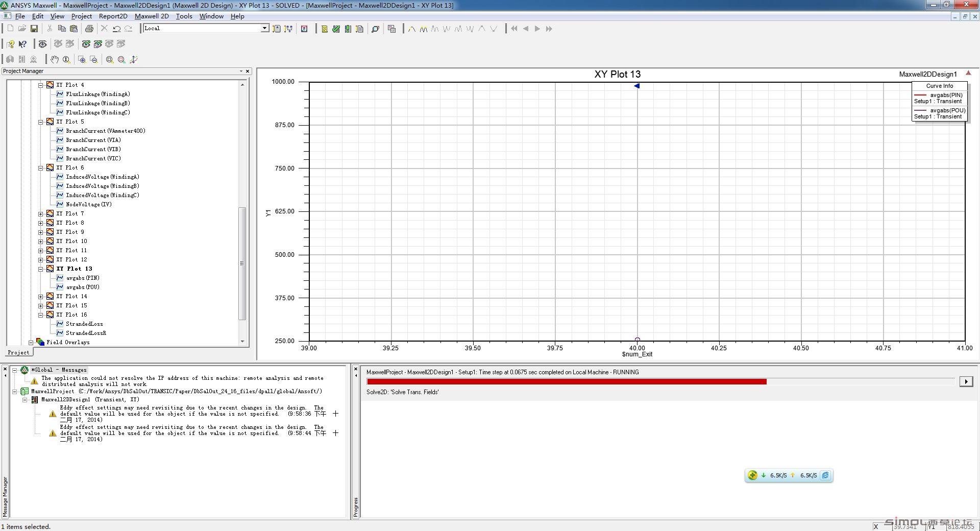Click the What's This pointer help icon
The width and height of the screenshot is (980, 531).
[x=22, y=44]
